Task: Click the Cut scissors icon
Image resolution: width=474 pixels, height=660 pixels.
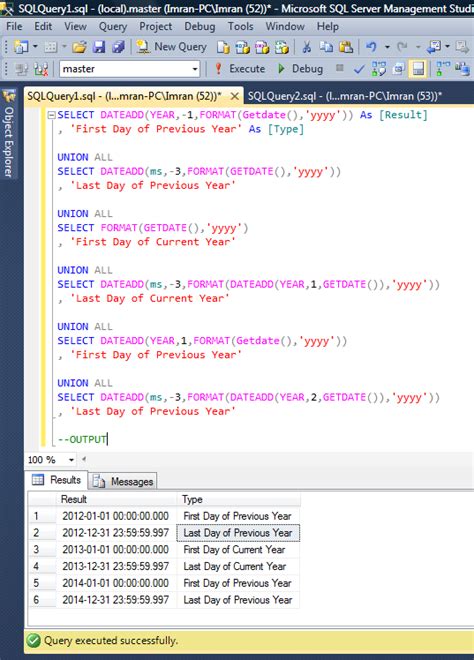Action: click(306, 47)
